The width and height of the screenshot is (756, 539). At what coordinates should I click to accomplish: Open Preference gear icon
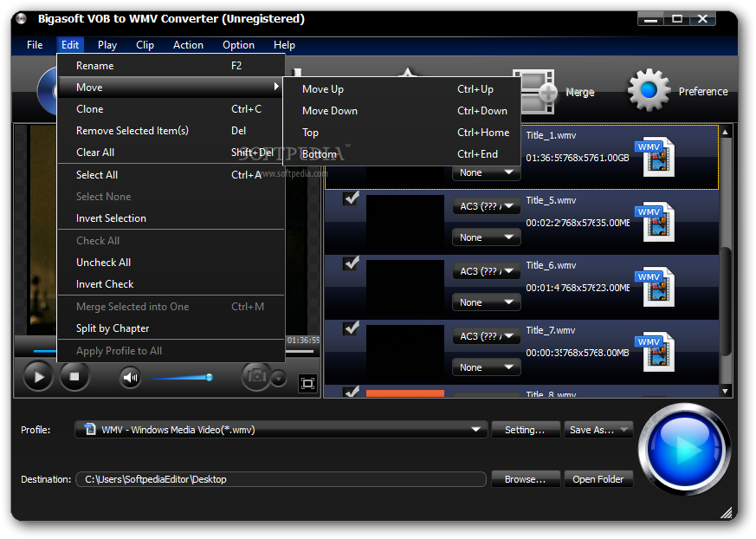pos(649,90)
